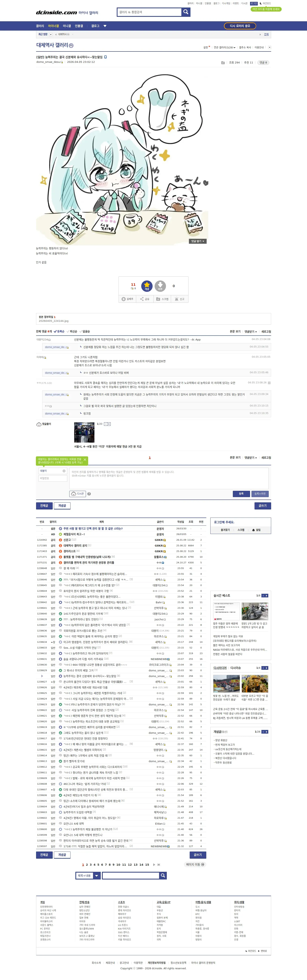Share the post via 공유 icon
307x980 pixels.
(144, 299)
